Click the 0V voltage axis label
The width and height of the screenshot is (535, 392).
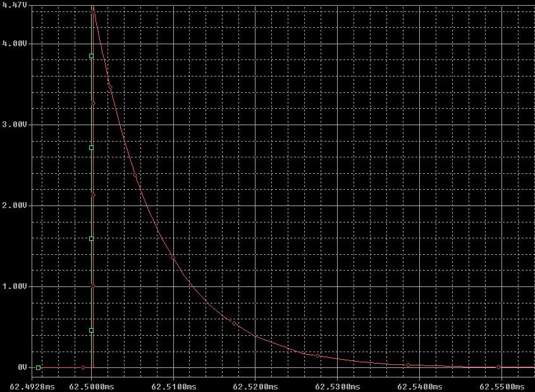click(22, 367)
